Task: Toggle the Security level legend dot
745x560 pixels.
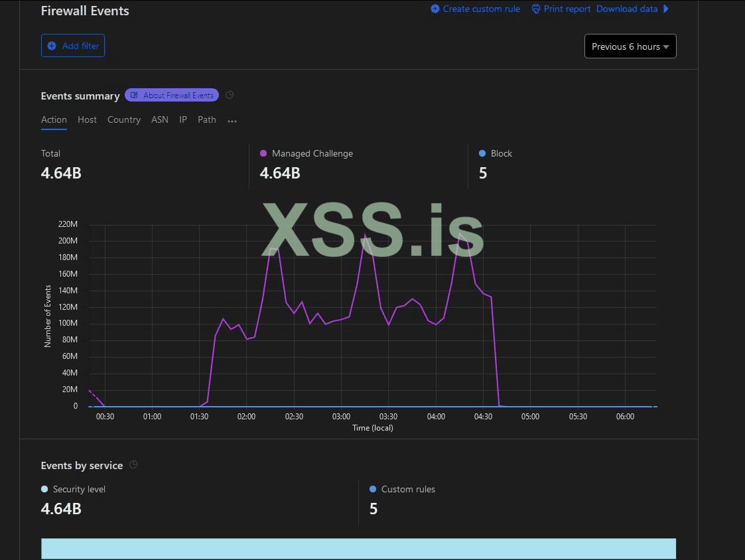Action: [x=44, y=489]
